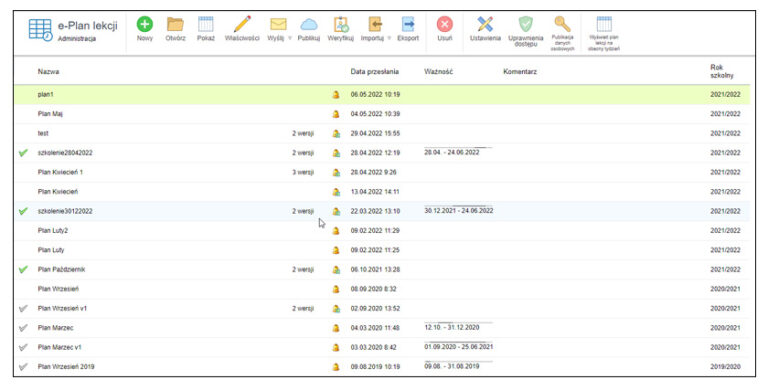Click the Ważność column header
768x390 pixels.
tap(438, 72)
